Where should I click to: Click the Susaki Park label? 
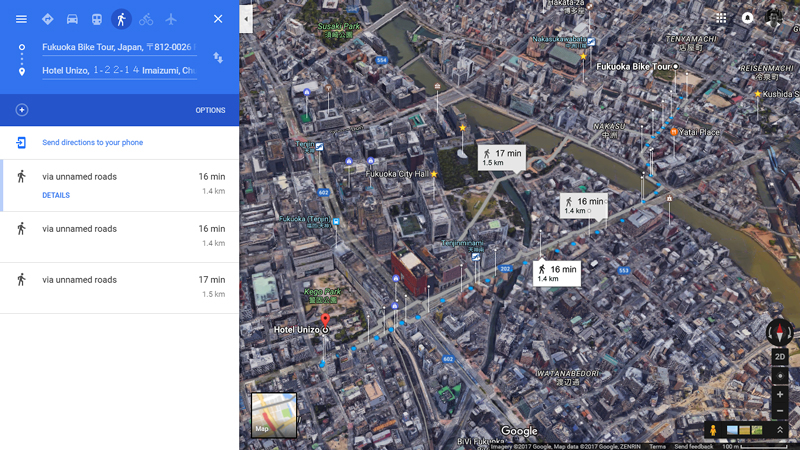[x=338, y=30]
